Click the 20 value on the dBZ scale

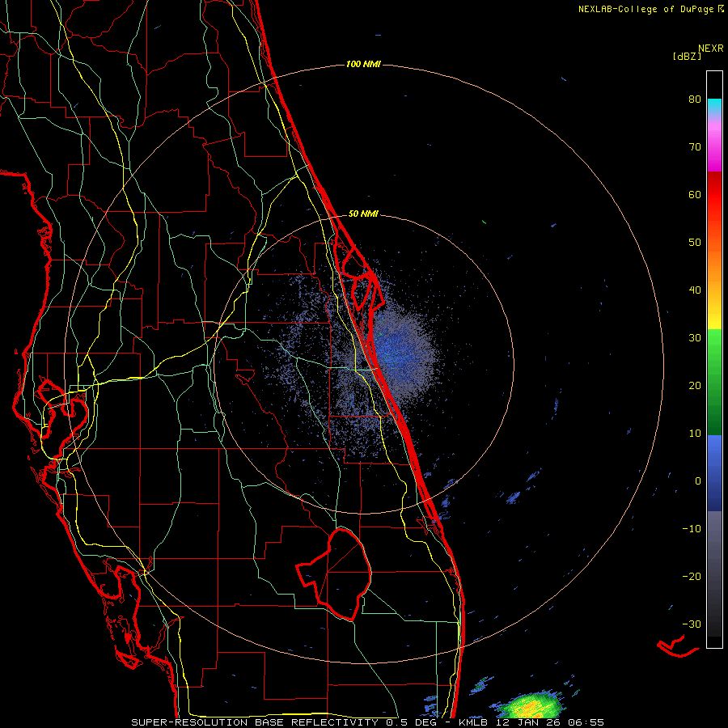[x=695, y=385]
